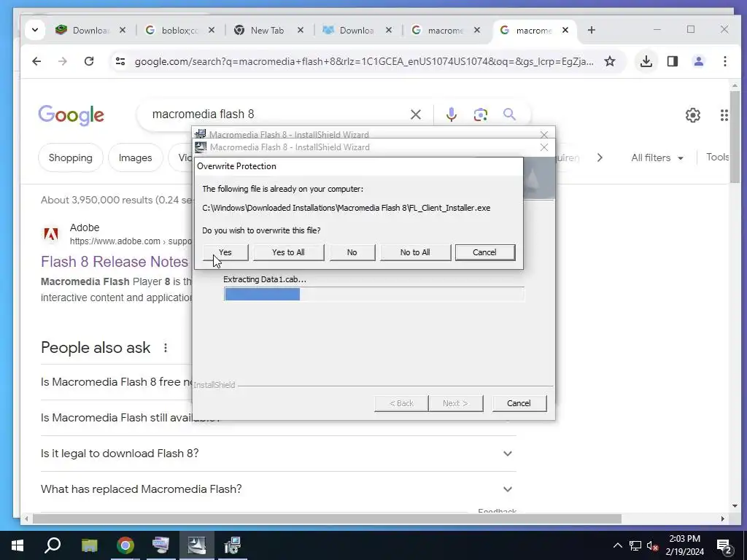Show hidden system tray icons
Image resolution: width=747 pixels, height=560 pixels.
pos(617,545)
